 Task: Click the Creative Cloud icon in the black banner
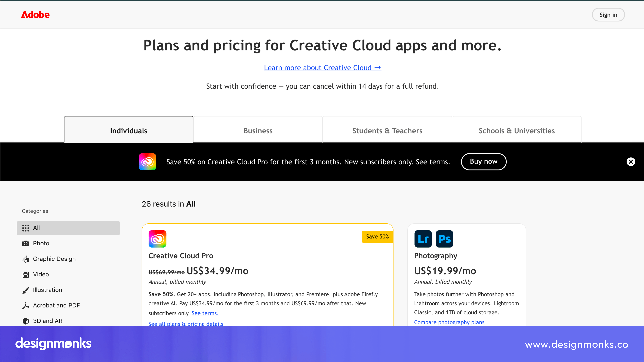coord(148,162)
